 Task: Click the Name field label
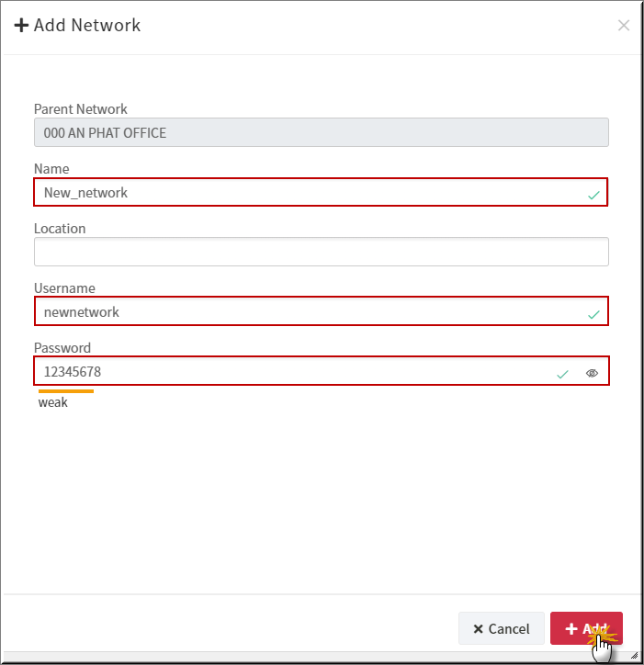coord(51,169)
